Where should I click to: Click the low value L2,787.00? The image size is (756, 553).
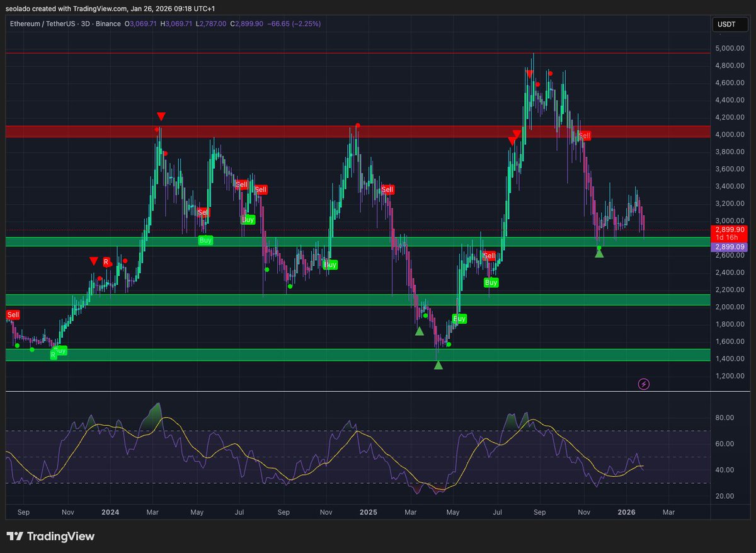pyautogui.click(x=212, y=23)
